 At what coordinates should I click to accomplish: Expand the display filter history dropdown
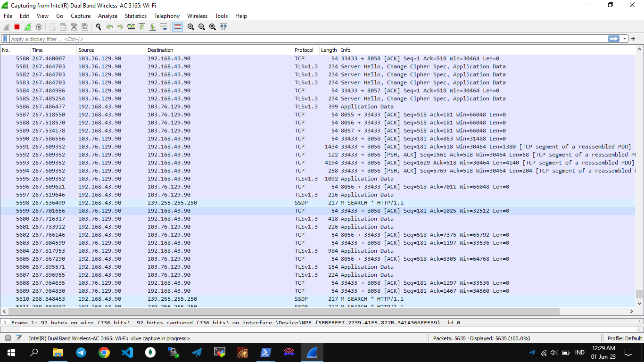click(625, 39)
